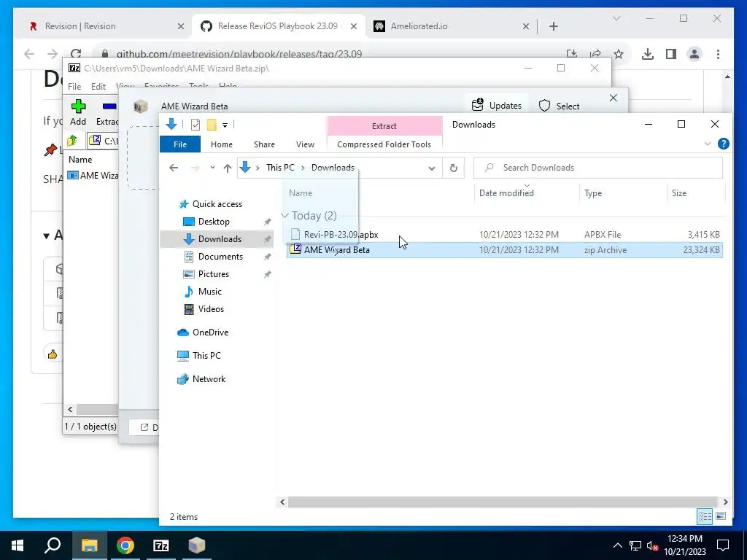Toggle Chrome side panel icon
Viewport: 747px width, 560px height.
coord(671,54)
